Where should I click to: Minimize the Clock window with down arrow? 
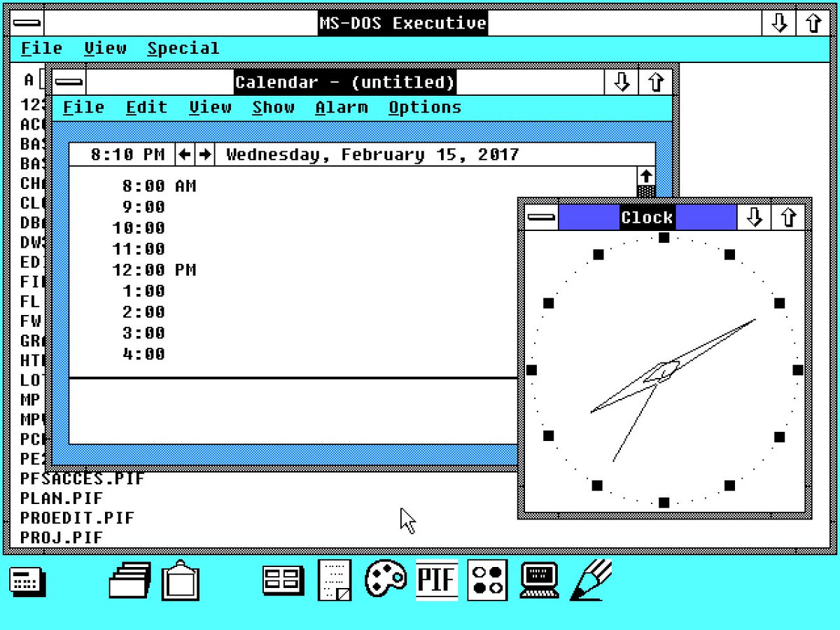coord(754,218)
